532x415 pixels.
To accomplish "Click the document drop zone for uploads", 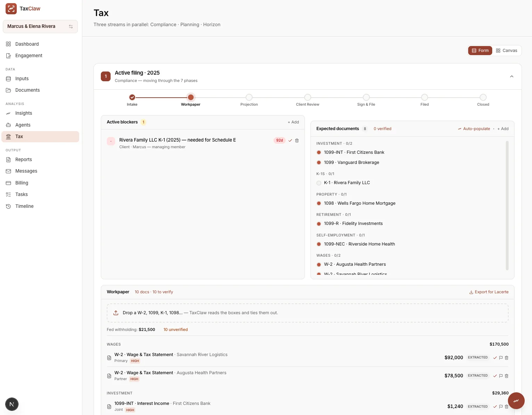I will pos(307,313).
